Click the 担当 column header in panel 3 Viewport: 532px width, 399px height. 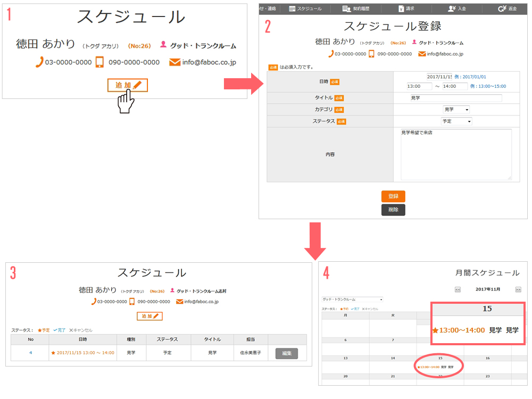coord(251,339)
